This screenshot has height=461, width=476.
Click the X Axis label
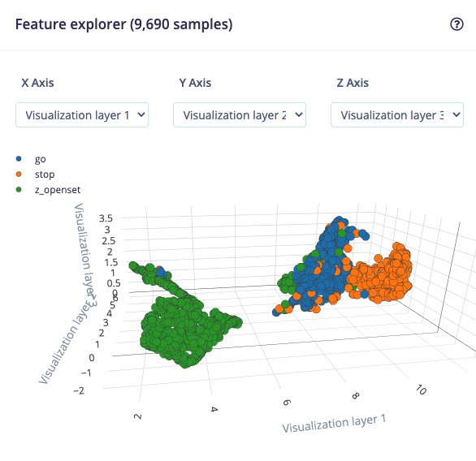[37, 83]
